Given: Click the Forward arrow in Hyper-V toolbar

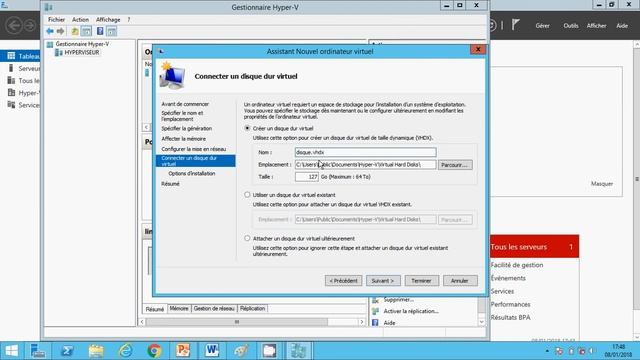Looking at the screenshot, I should [60, 31].
